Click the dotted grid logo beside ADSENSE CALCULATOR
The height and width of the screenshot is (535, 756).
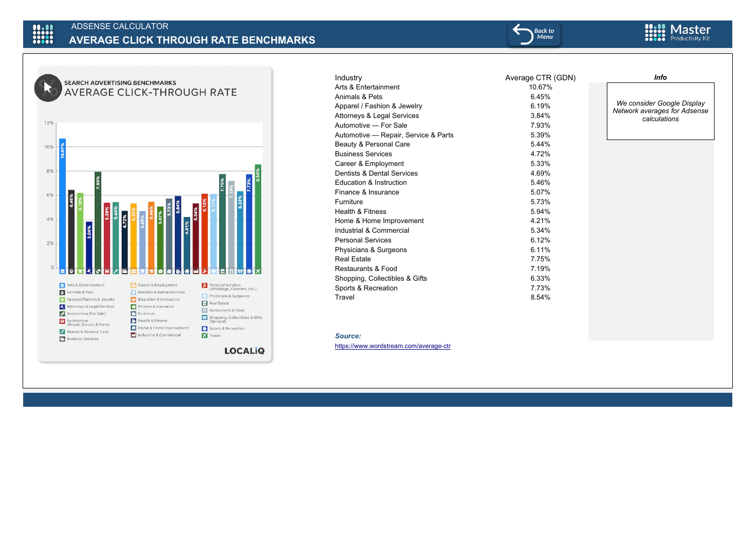(43, 33)
